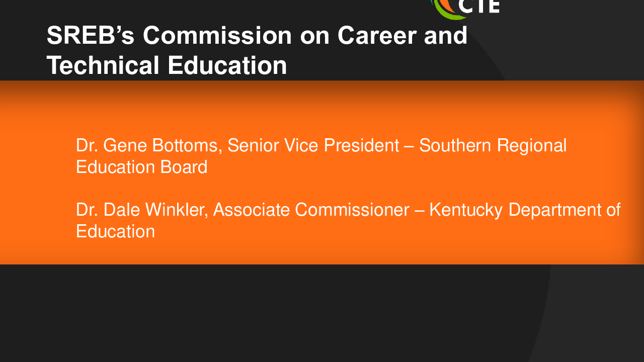Select the slide title starting with SREB's
The width and height of the screenshot is (644, 362).
[257, 50]
